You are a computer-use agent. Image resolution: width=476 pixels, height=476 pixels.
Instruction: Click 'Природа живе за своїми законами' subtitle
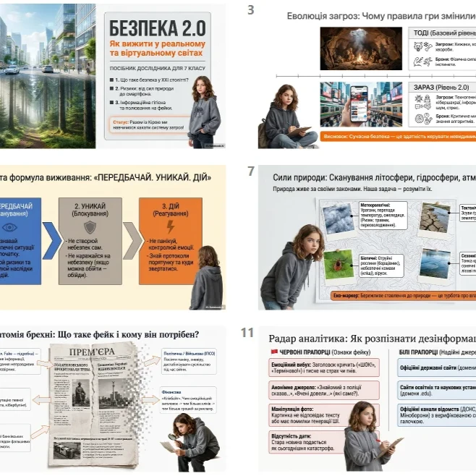pos(352,189)
